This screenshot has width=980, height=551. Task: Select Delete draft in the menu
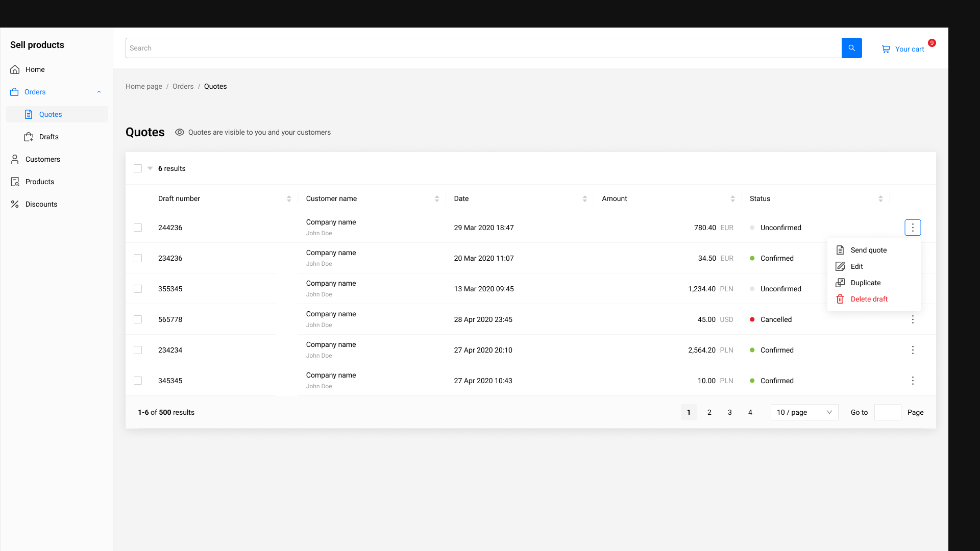(869, 299)
